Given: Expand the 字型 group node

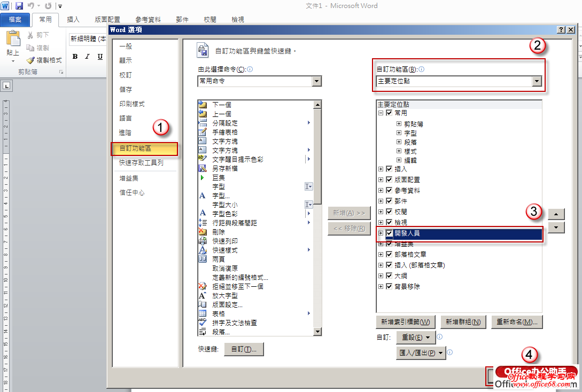Looking at the screenshot, I should click(399, 133).
